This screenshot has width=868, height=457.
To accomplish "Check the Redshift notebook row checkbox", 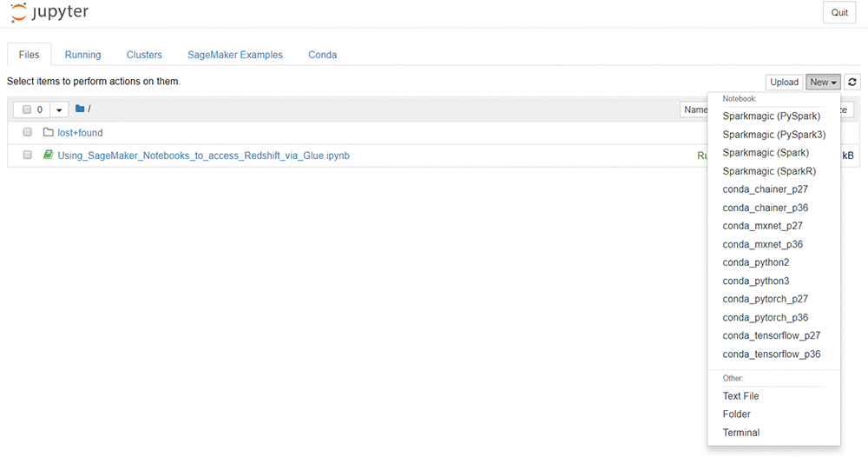I will 27,156.
